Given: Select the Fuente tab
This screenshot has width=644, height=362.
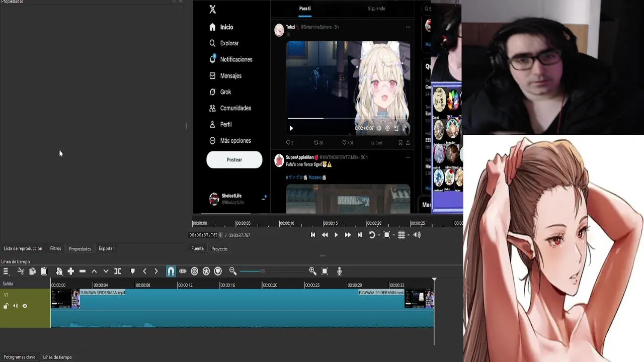Looking at the screenshot, I should click(198, 248).
